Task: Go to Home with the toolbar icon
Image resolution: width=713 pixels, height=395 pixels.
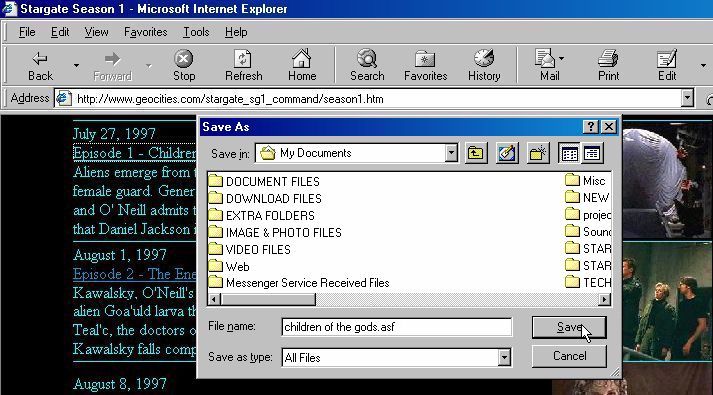Action: (302, 66)
